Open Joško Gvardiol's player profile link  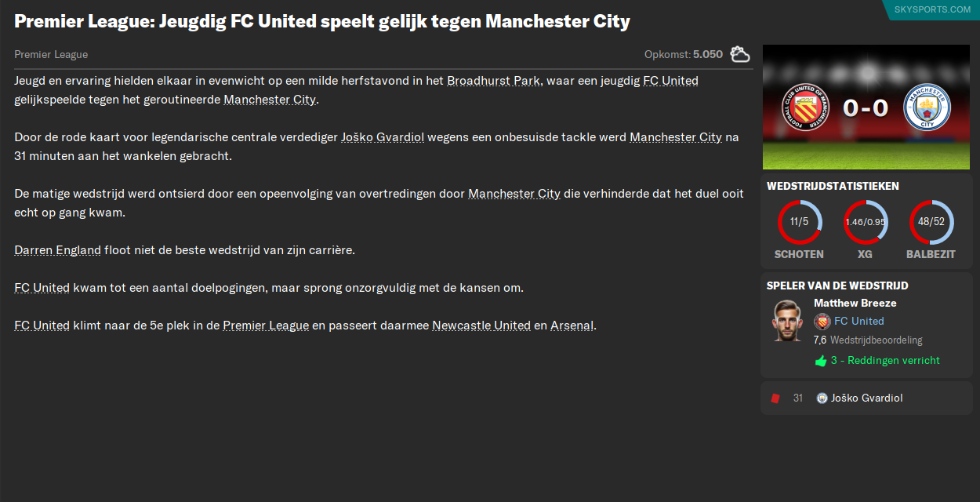click(x=384, y=136)
